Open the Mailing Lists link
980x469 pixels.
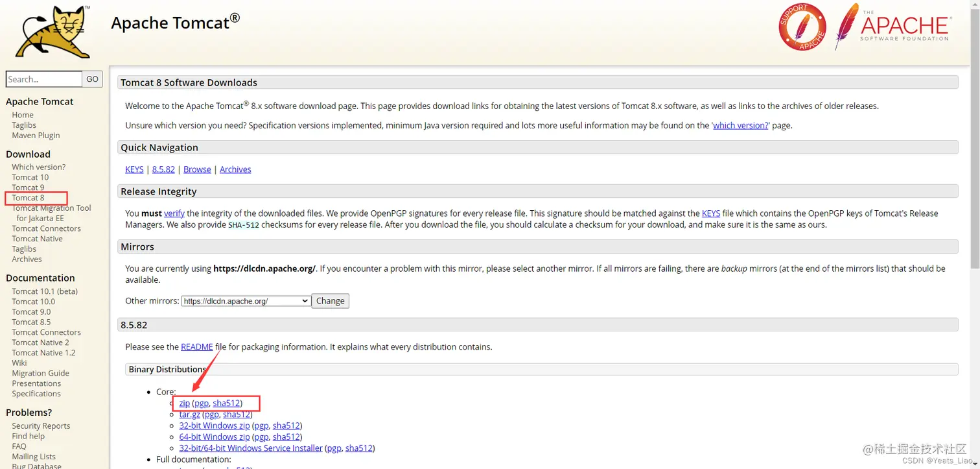point(34,457)
